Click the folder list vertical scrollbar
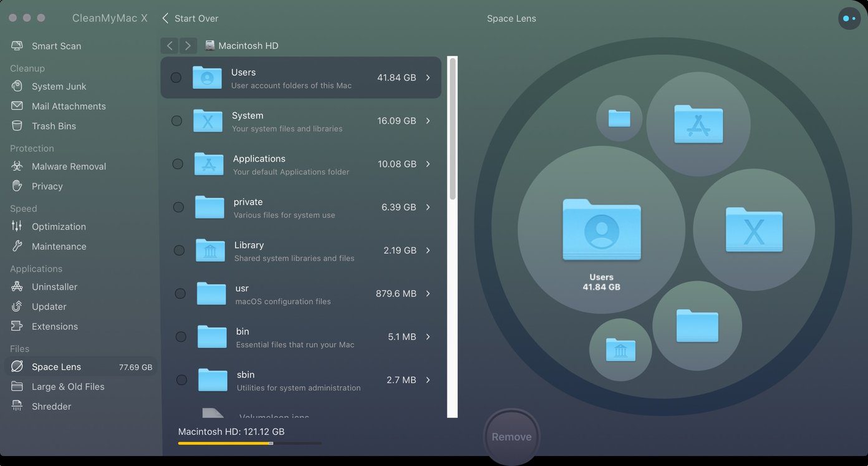 pyautogui.click(x=453, y=130)
